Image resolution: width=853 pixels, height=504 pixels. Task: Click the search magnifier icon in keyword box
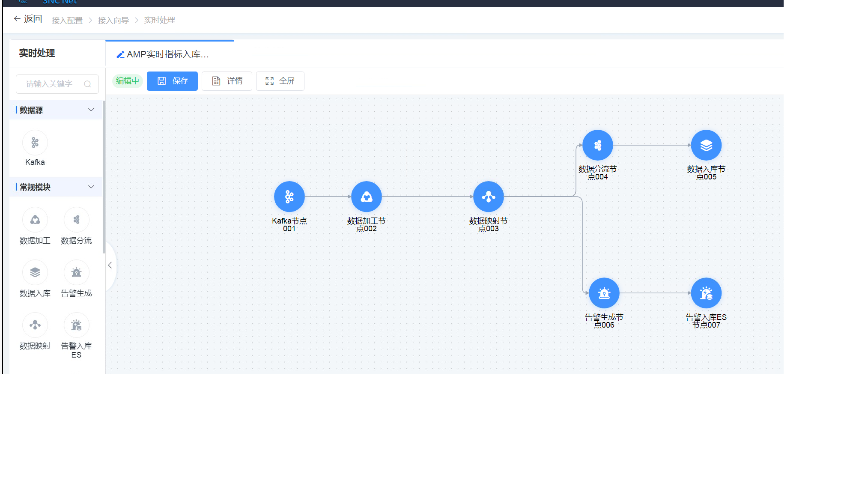pos(87,84)
